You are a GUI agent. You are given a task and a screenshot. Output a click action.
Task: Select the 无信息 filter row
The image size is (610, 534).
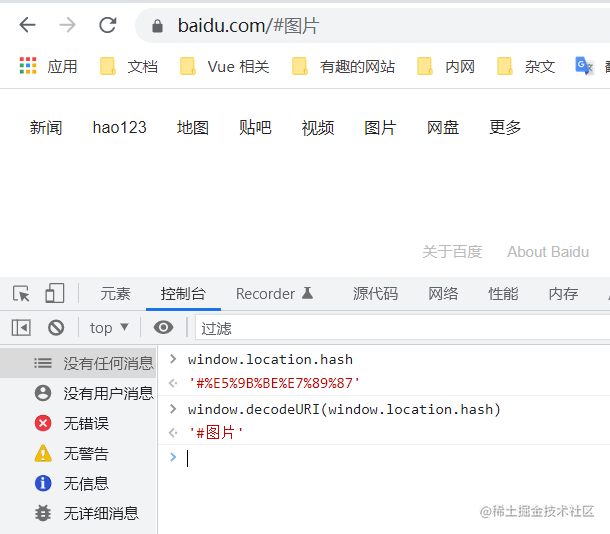coord(78,483)
